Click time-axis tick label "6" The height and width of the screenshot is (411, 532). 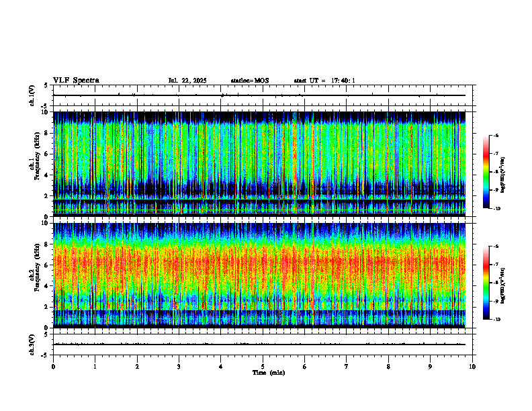305,367
